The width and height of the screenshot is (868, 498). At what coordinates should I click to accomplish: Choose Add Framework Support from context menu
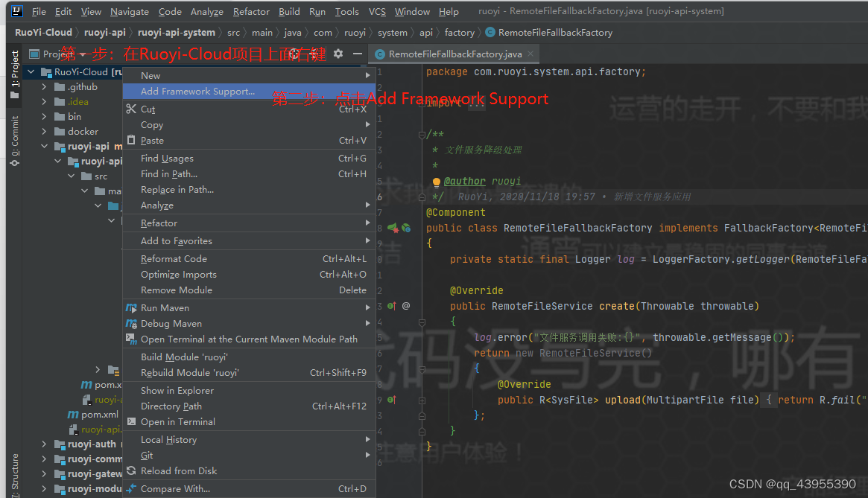(x=249, y=92)
